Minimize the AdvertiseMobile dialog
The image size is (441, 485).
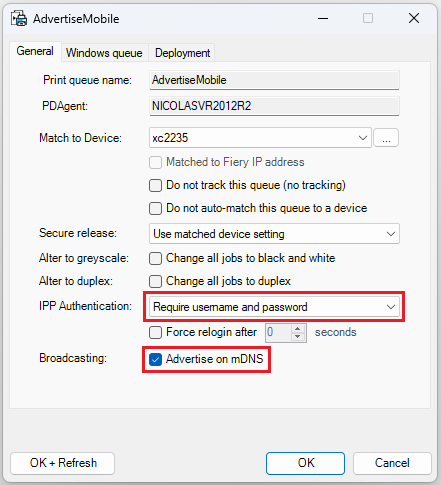click(x=323, y=18)
